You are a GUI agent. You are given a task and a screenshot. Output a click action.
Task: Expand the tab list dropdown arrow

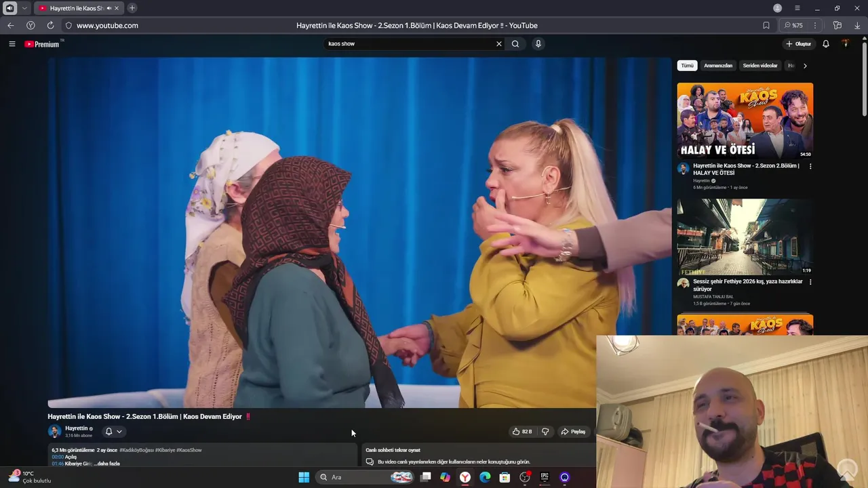tap(24, 8)
